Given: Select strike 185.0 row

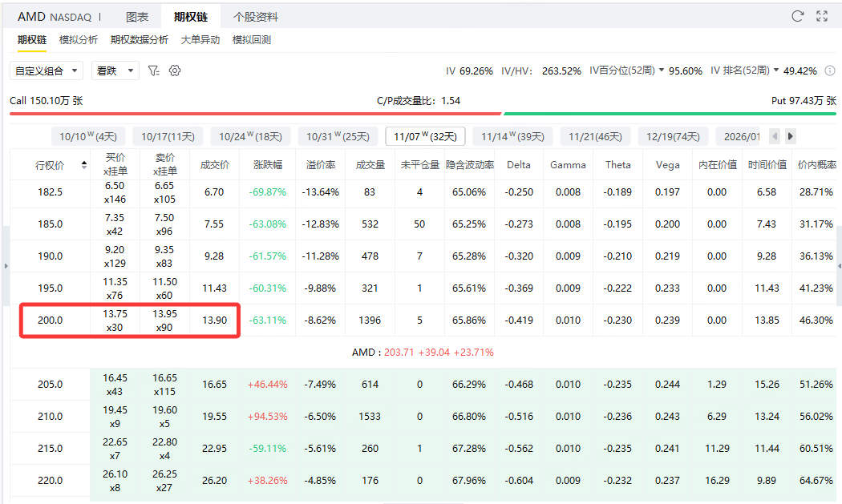Looking at the screenshot, I should [423, 224].
